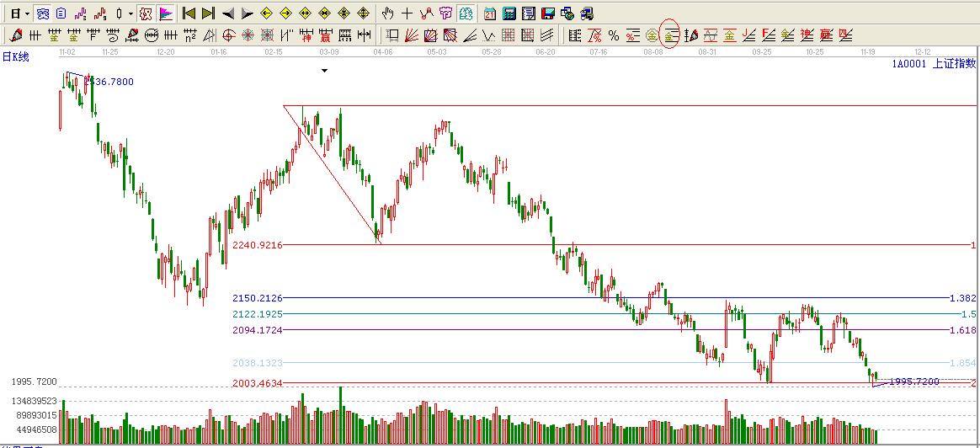Click the 日 period selector button
The height and width of the screenshot is (448, 980).
15,13
